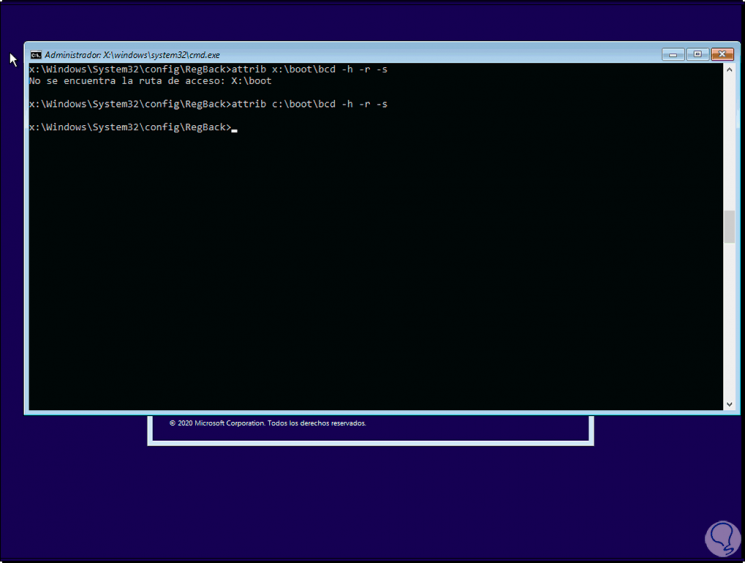Click the Microsoft Corporation copyright text
This screenshot has width=745, height=563.
(267, 423)
